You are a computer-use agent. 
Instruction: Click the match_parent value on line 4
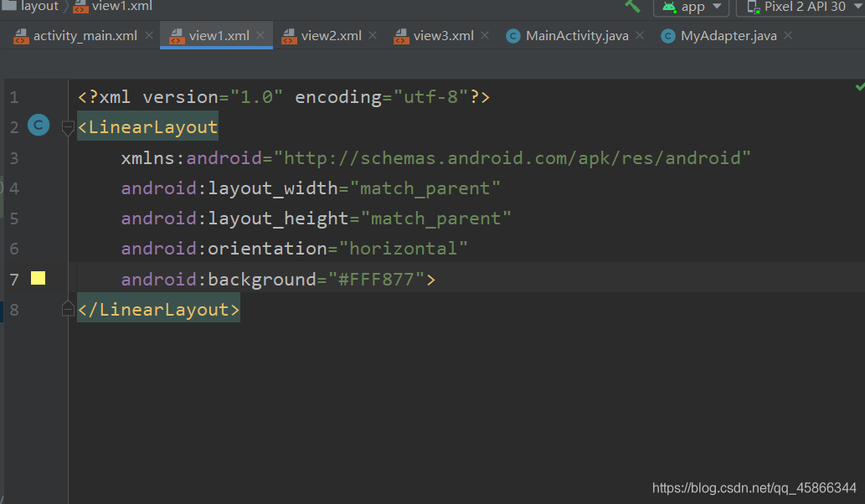pos(427,188)
